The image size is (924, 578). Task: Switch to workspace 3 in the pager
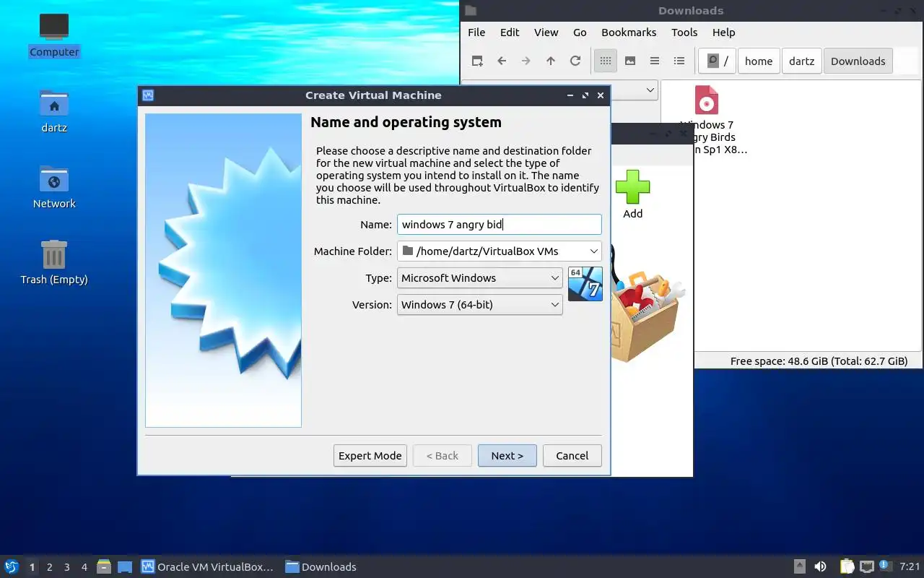(67, 566)
